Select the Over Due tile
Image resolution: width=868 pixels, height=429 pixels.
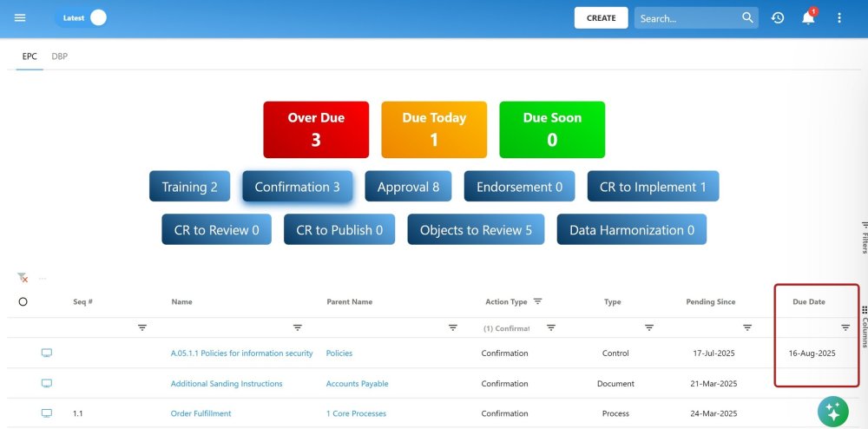pos(316,129)
